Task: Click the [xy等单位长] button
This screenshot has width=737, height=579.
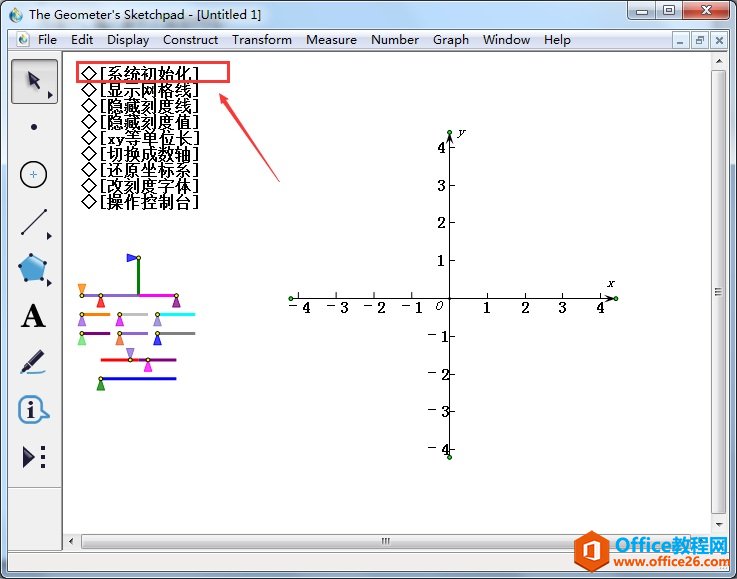Action: point(140,138)
